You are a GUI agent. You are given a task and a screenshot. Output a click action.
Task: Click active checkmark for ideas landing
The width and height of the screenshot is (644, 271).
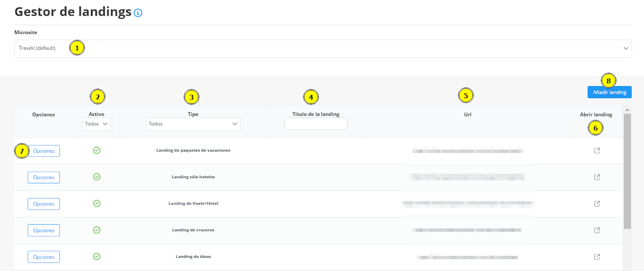[x=97, y=256]
